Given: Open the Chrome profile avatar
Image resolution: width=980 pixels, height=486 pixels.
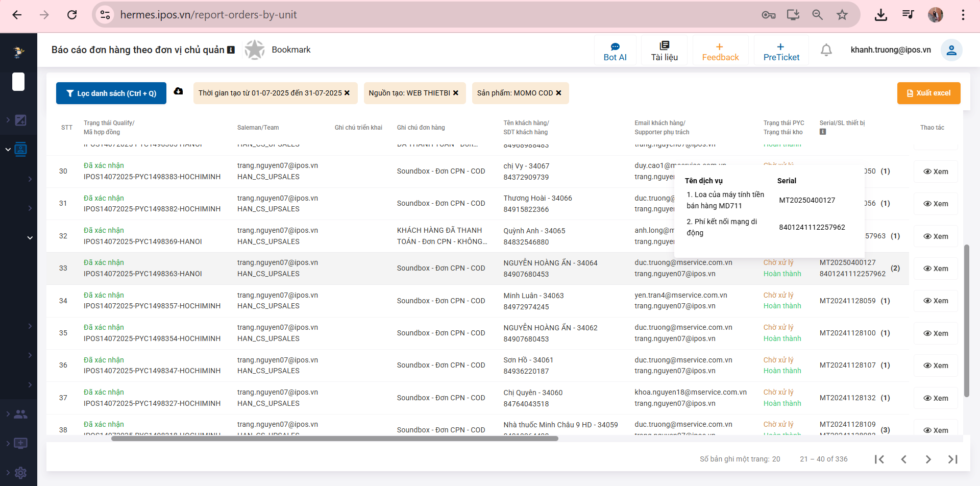Looking at the screenshot, I should click(x=936, y=15).
